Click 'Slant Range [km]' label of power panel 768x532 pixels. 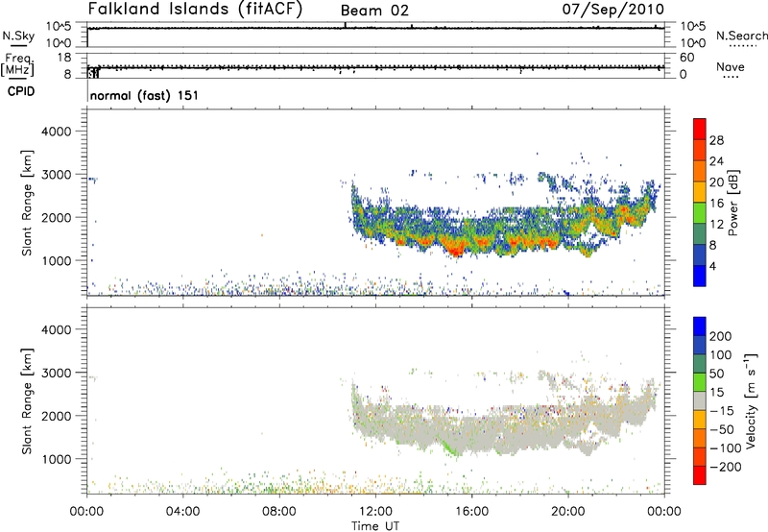pos(27,203)
